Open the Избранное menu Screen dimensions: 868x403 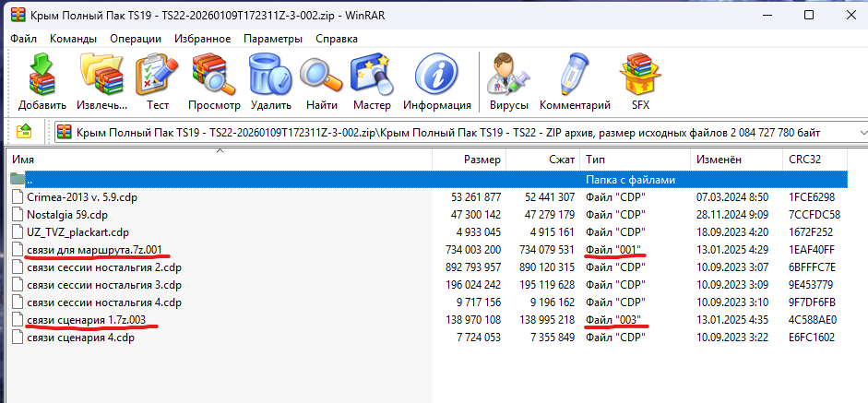202,39
